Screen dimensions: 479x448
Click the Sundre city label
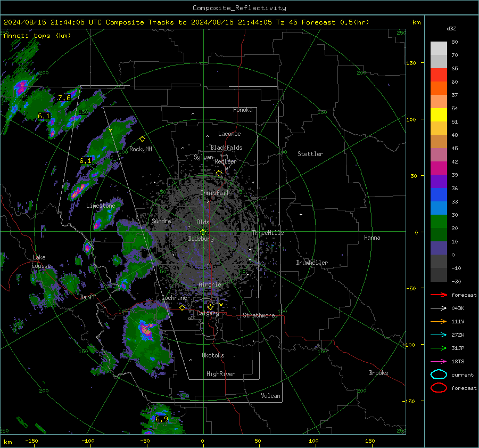[x=161, y=221]
